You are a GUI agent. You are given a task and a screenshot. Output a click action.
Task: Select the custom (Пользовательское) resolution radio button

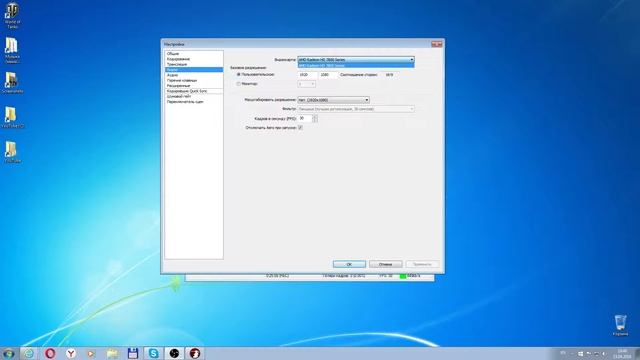(x=239, y=75)
